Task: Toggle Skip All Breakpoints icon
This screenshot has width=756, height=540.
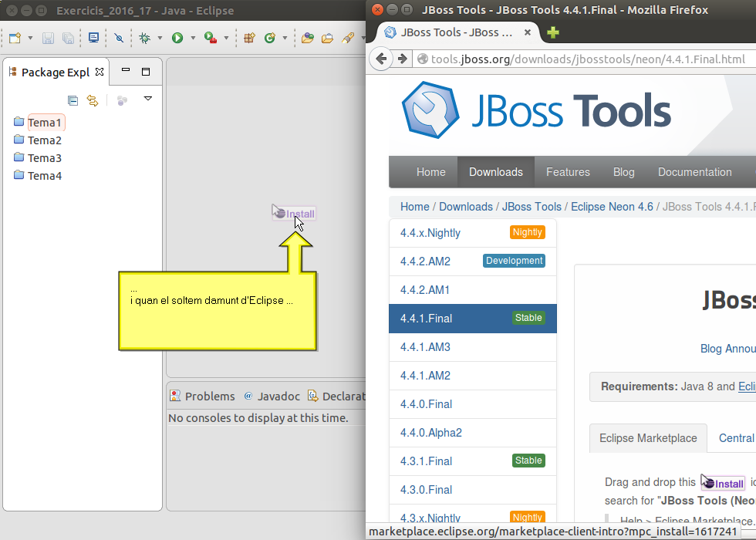Action: [119, 38]
